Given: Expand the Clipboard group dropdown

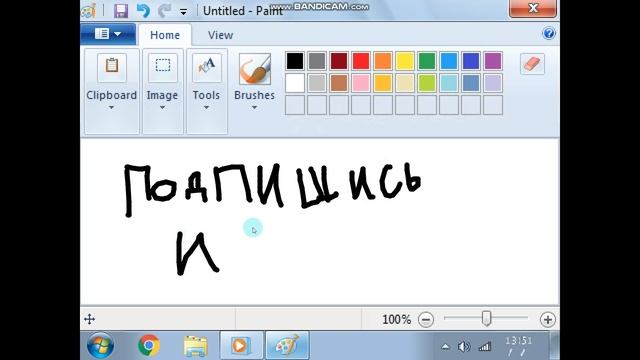Looking at the screenshot, I should tap(111, 108).
